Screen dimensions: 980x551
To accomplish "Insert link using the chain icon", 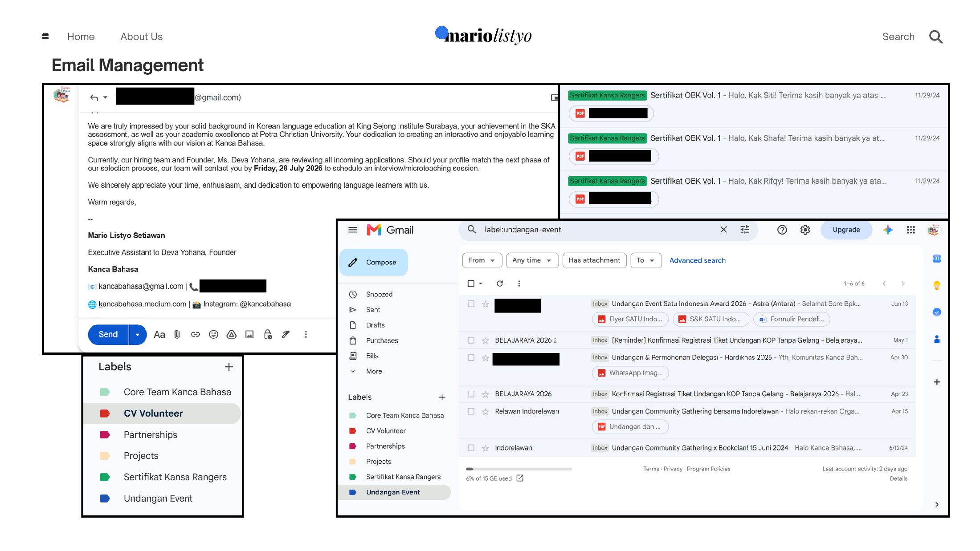I will click(196, 335).
